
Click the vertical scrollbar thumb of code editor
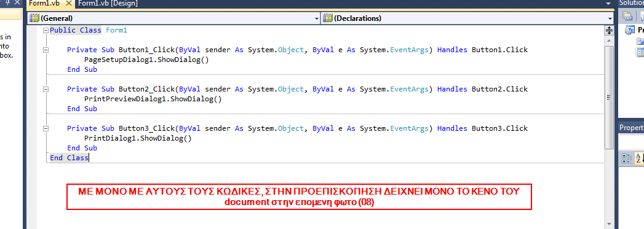click(x=609, y=98)
